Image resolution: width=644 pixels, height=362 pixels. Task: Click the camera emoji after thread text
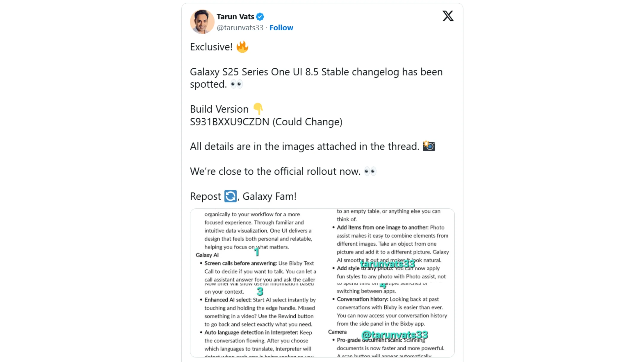[429, 146]
